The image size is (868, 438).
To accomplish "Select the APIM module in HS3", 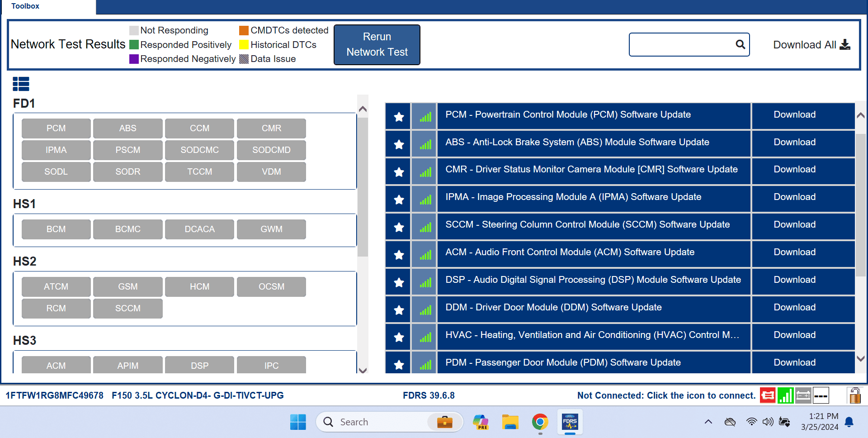I will coord(128,365).
